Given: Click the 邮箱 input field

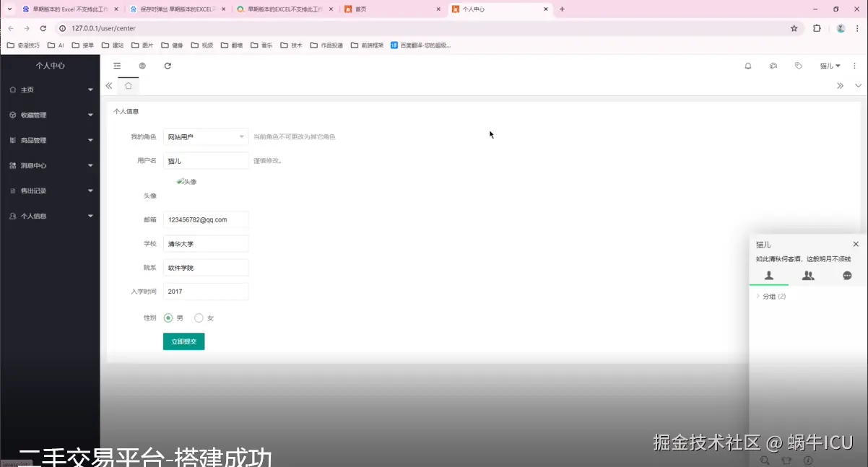Looking at the screenshot, I should click(x=206, y=219).
